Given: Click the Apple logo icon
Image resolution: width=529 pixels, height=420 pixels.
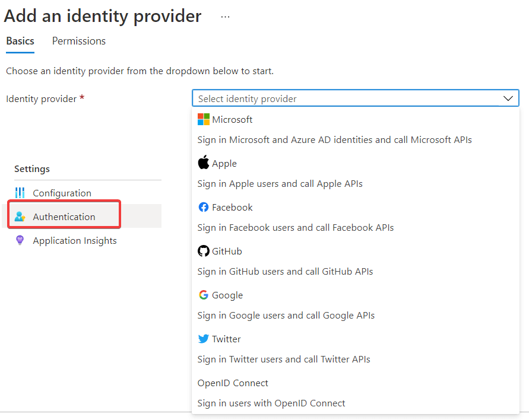Looking at the screenshot, I should click(204, 163).
